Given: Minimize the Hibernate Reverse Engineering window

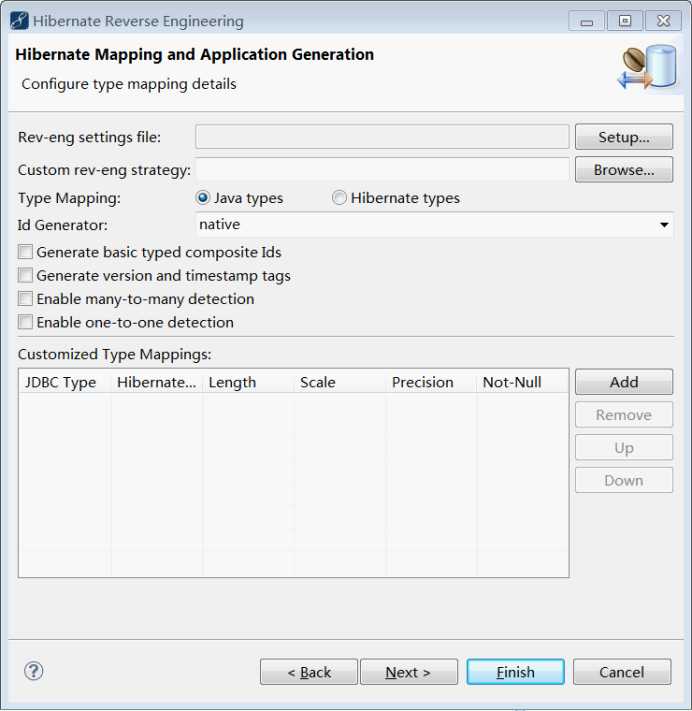Looking at the screenshot, I should [x=587, y=21].
